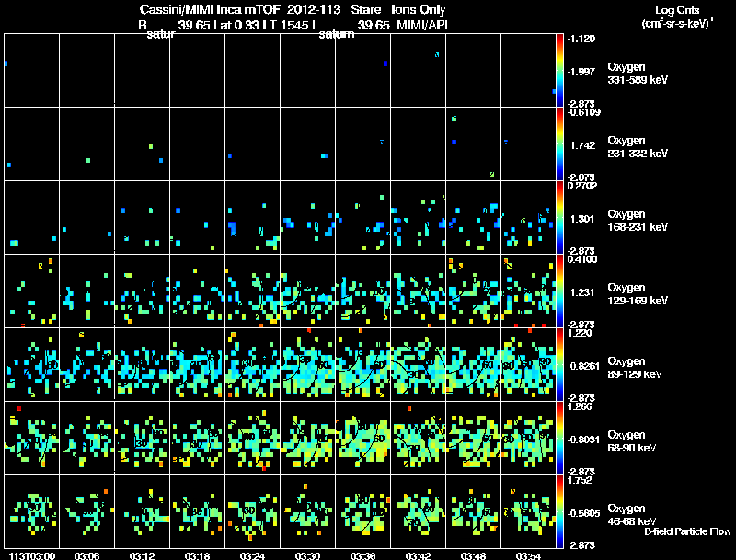The height and width of the screenshot is (560, 736).
Task: Click the Oxygen 168-231 keV color bar
Action: tap(559, 218)
